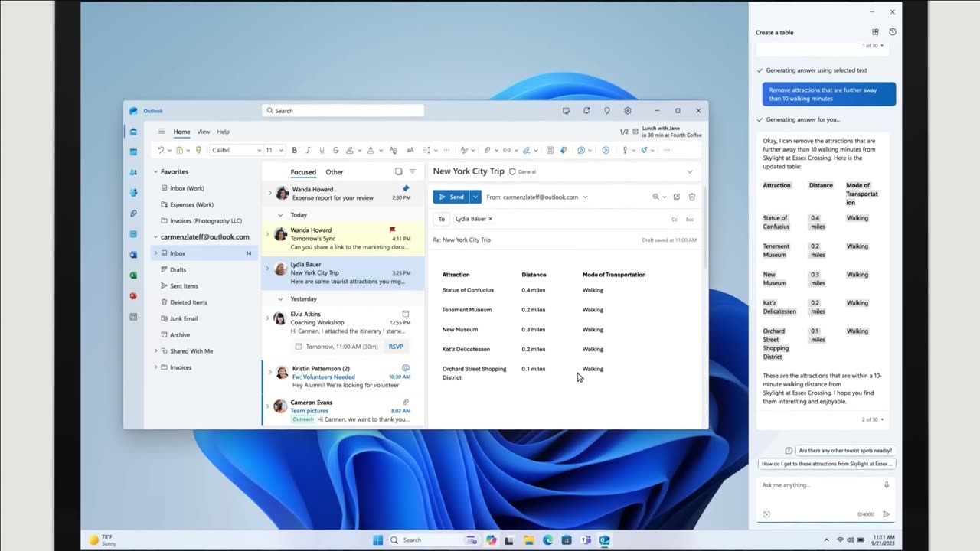
Task: Click the To recipients button
Action: pyautogui.click(x=441, y=219)
